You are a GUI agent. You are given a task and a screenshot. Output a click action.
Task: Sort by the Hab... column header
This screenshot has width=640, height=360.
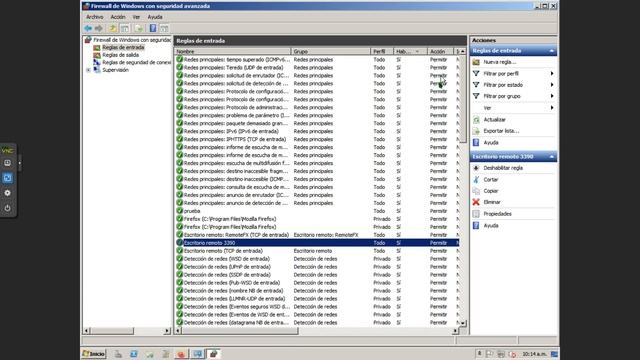[x=410, y=51]
